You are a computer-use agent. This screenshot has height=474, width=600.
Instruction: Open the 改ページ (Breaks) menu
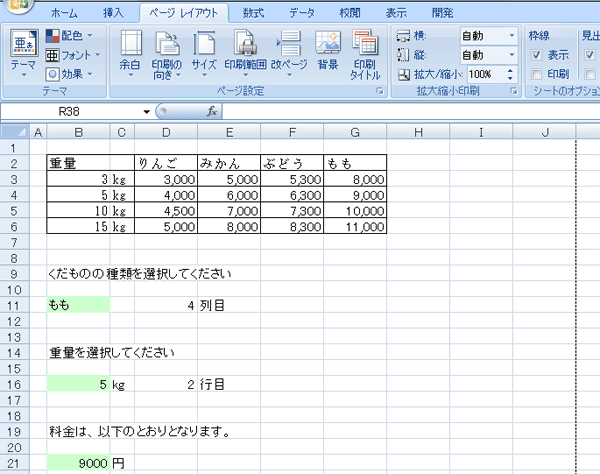pos(288,52)
